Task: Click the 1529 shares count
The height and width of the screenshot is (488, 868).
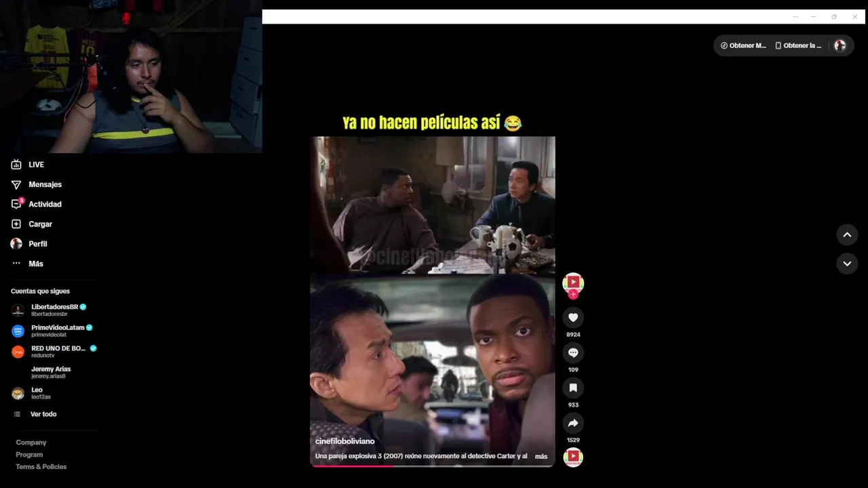Action: pos(573,441)
